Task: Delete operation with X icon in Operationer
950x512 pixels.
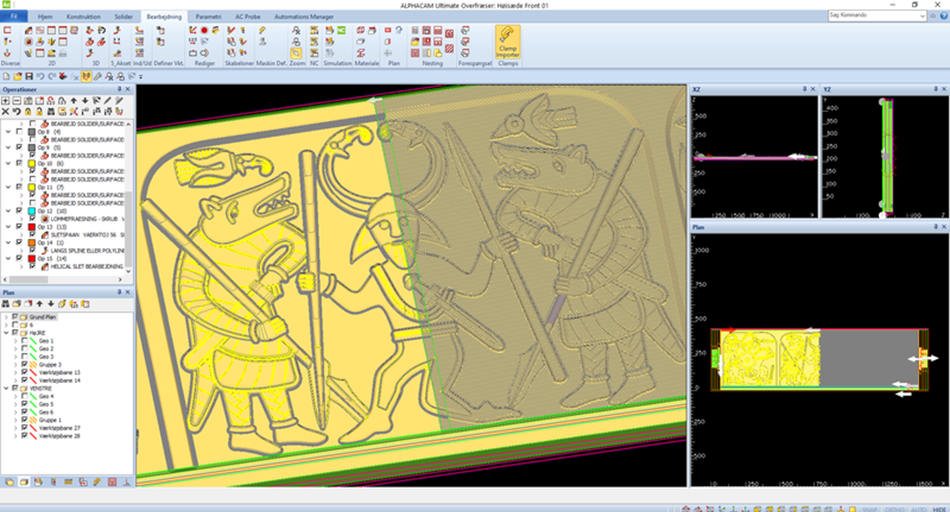Action: tap(5, 111)
